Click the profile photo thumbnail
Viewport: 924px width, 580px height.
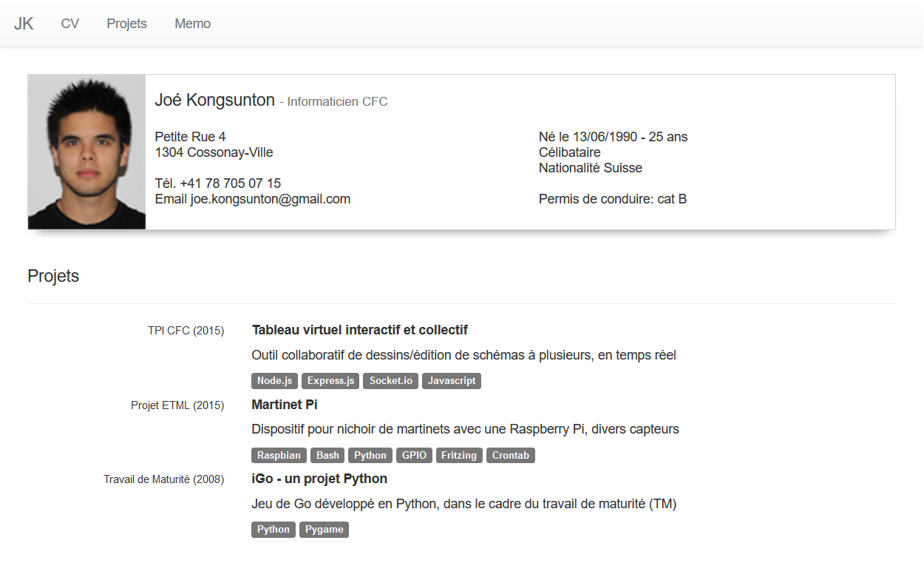(86, 152)
